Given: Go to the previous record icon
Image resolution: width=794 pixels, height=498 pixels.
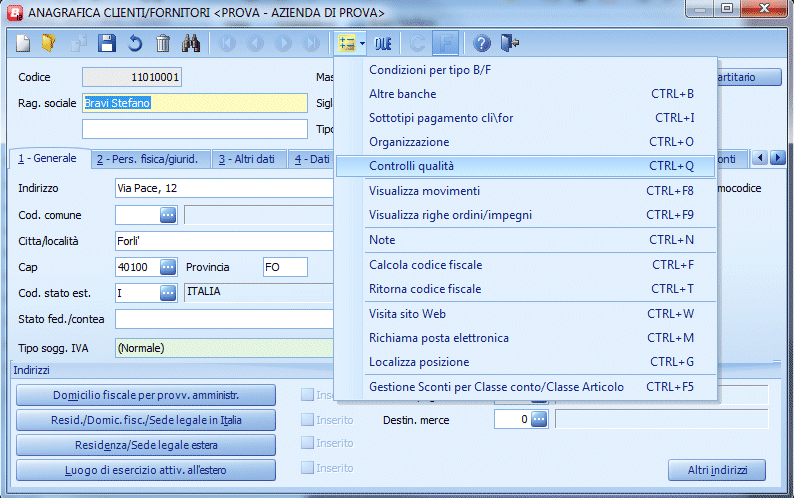Looking at the screenshot, I should [x=256, y=44].
